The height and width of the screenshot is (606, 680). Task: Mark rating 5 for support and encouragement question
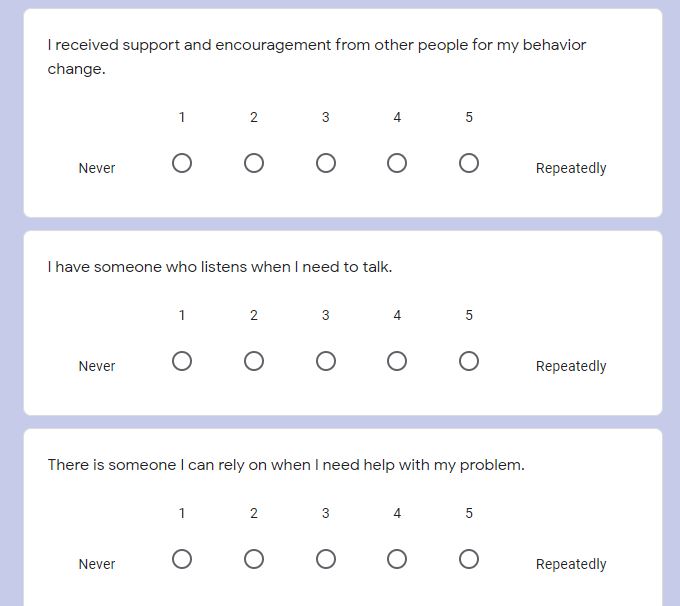click(x=469, y=164)
